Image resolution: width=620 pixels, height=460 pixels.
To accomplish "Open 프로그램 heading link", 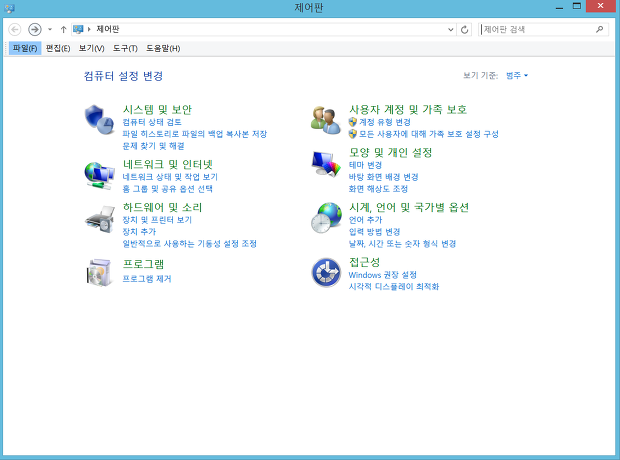I will pos(143,264).
